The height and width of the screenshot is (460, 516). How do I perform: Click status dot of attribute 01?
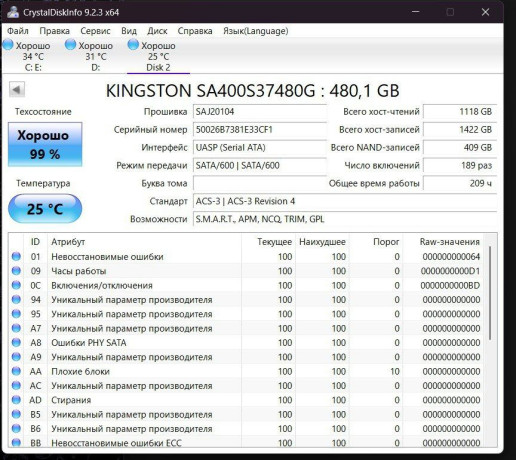16,256
